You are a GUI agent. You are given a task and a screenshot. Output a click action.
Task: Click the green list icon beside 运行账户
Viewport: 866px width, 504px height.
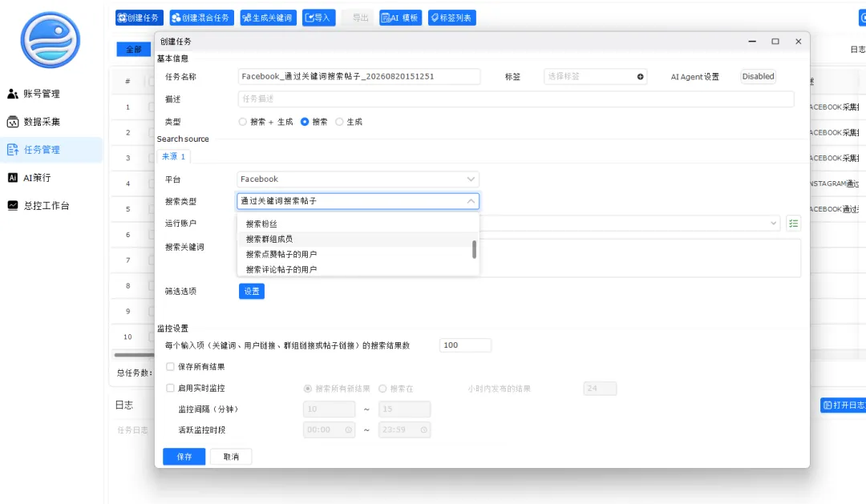pos(794,224)
